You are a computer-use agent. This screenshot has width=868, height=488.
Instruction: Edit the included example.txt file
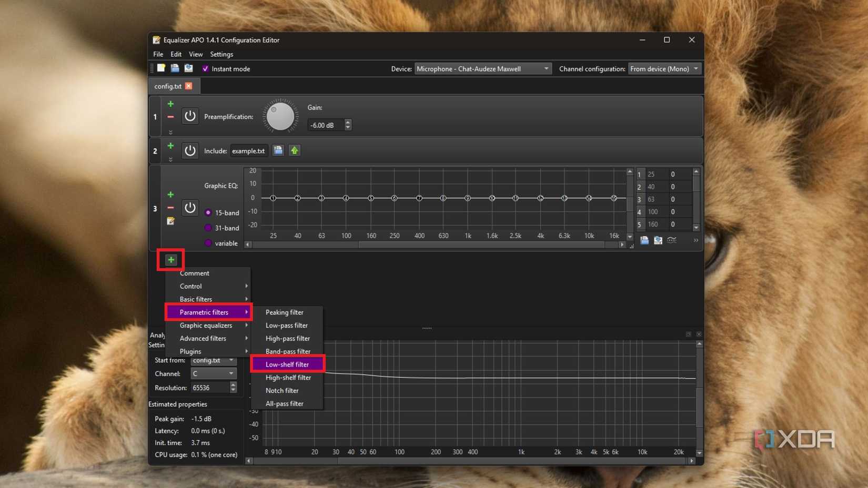294,150
